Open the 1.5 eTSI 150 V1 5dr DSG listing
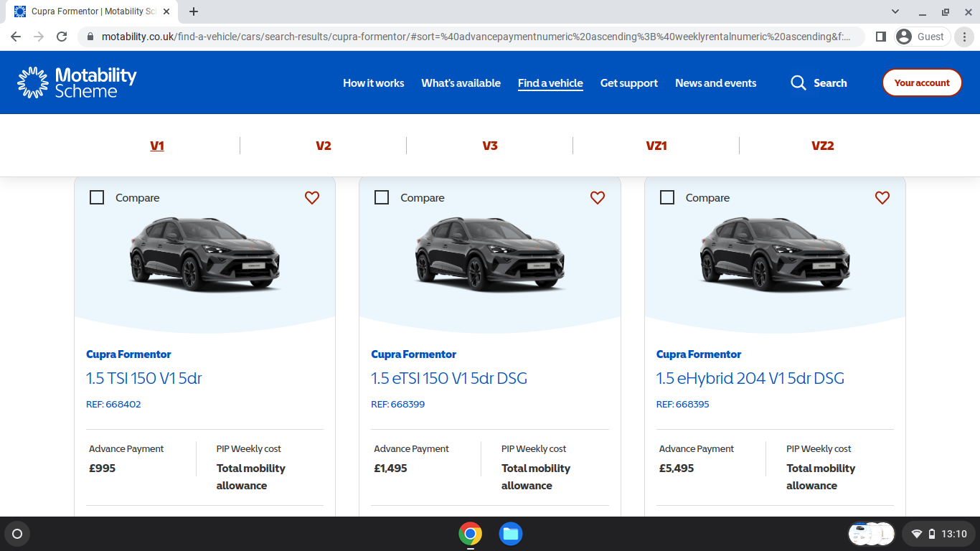 tap(449, 378)
